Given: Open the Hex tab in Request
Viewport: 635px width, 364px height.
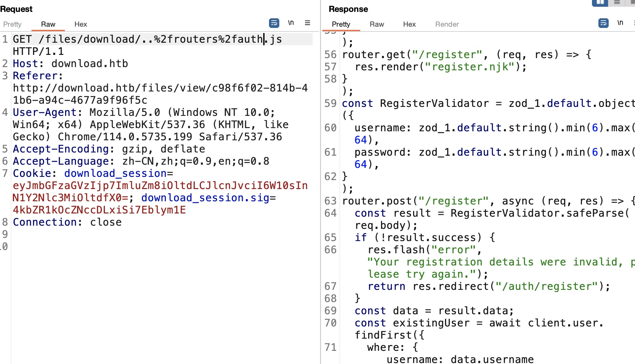Looking at the screenshot, I should click(81, 24).
